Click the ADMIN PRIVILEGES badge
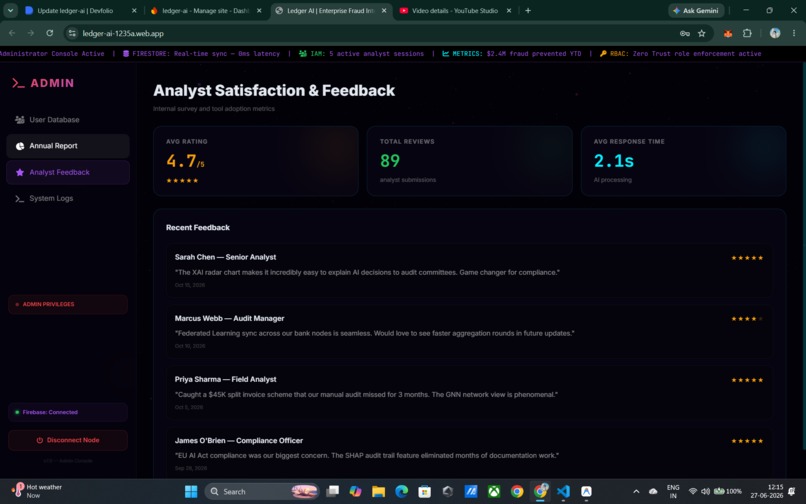Screen dimensions: 806x504 coord(68,304)
